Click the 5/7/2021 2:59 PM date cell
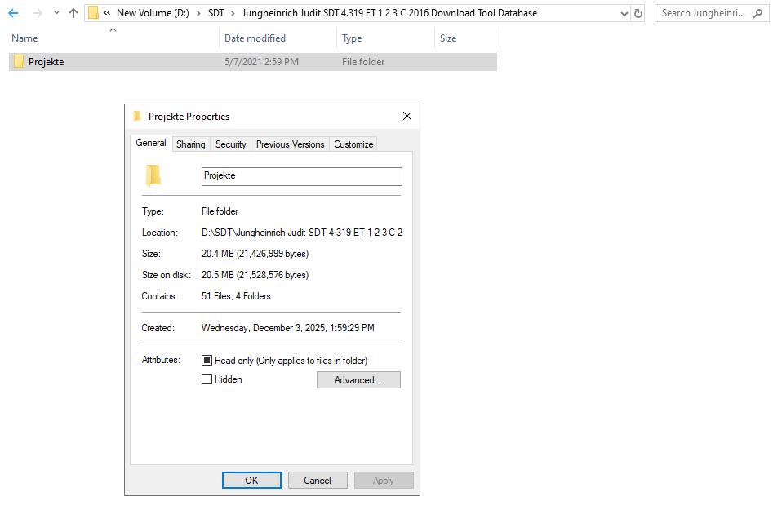This screenshot has height=532, width=773. (x=261, y=62)
